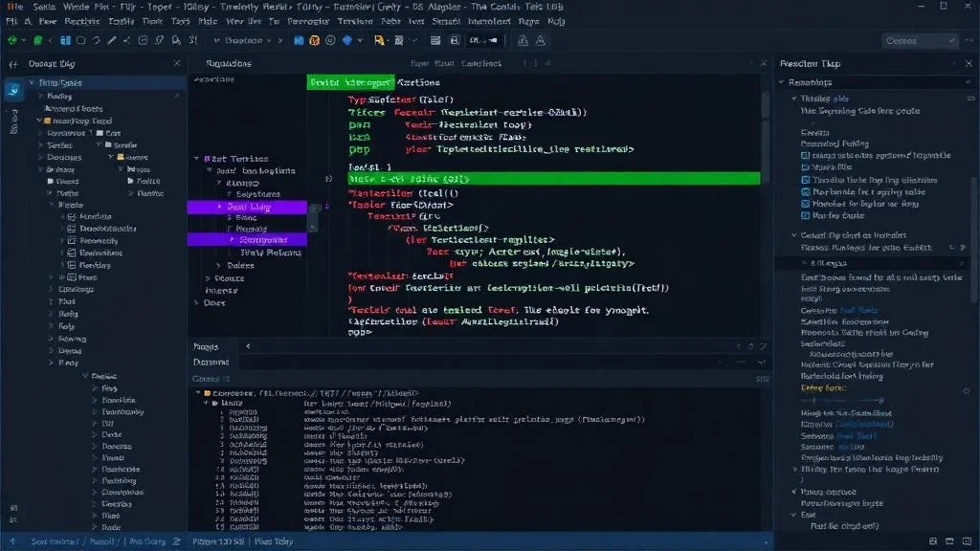The image size is (980, 551).
Task: Click the curved undo arrow icon in the toolbar
Action: (97, 40)
